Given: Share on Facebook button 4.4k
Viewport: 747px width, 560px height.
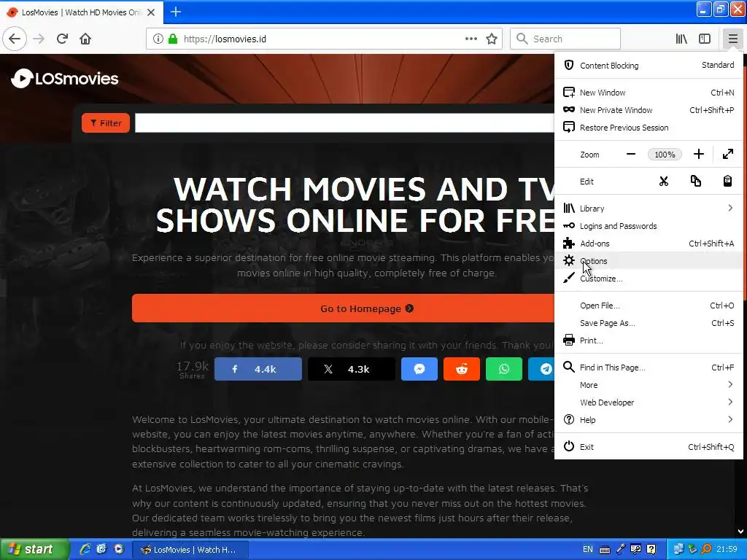Looking at the screenshot, I should click(258, 369).
